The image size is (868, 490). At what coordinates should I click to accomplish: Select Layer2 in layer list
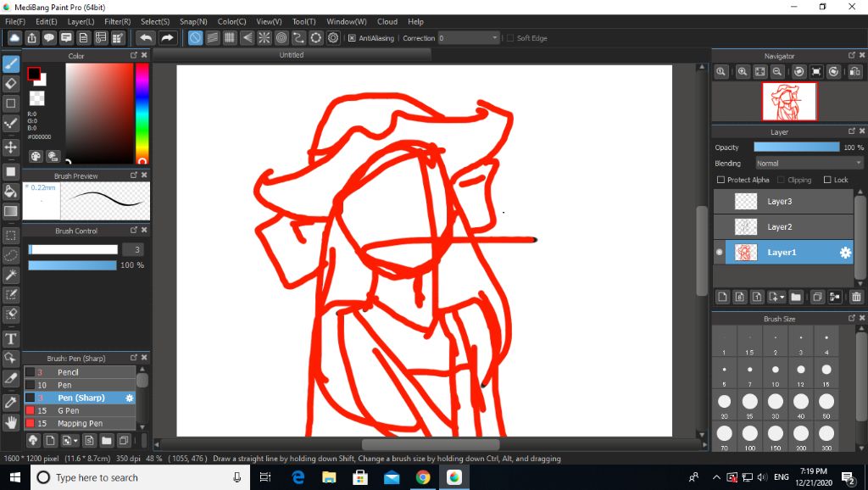coord(783,227)
